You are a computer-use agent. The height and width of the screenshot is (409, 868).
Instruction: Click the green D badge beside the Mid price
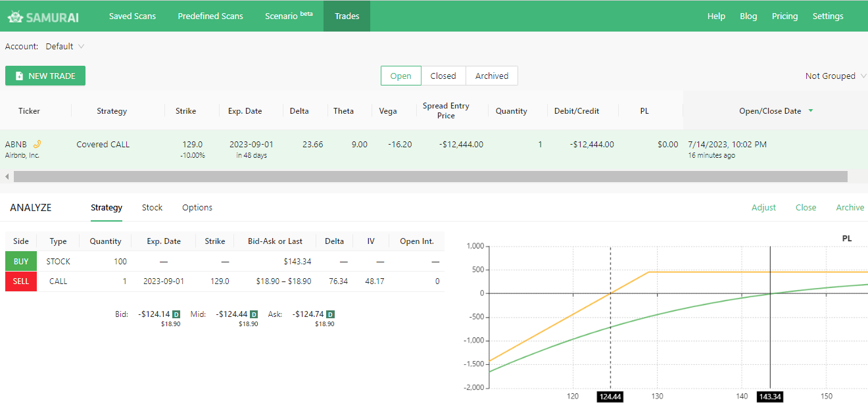click(253, 314)
